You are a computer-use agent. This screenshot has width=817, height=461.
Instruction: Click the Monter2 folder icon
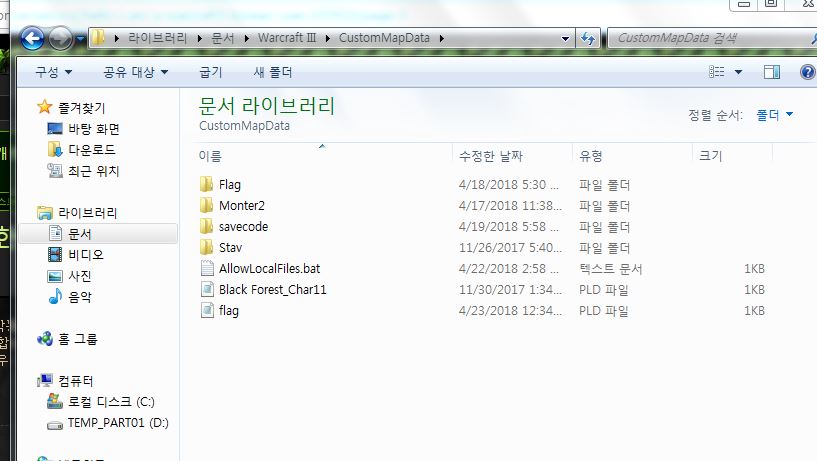(x=207, y=205)
